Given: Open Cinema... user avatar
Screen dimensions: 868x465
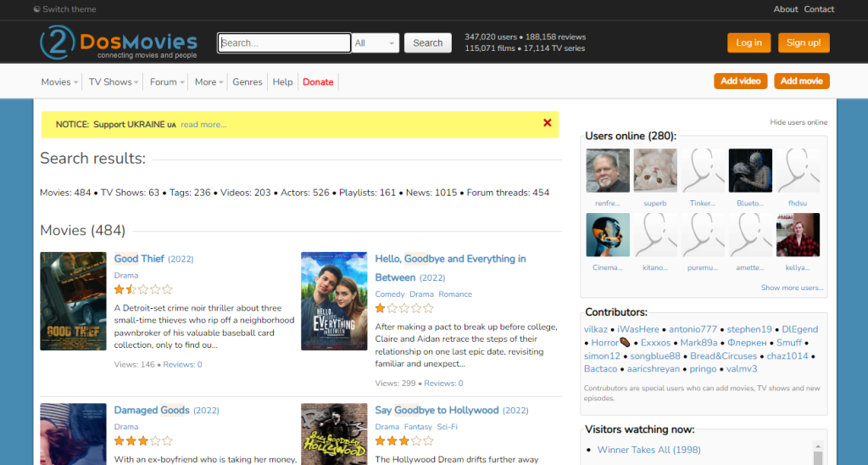Looking at the screenshot, I should [x=608, y=234].
